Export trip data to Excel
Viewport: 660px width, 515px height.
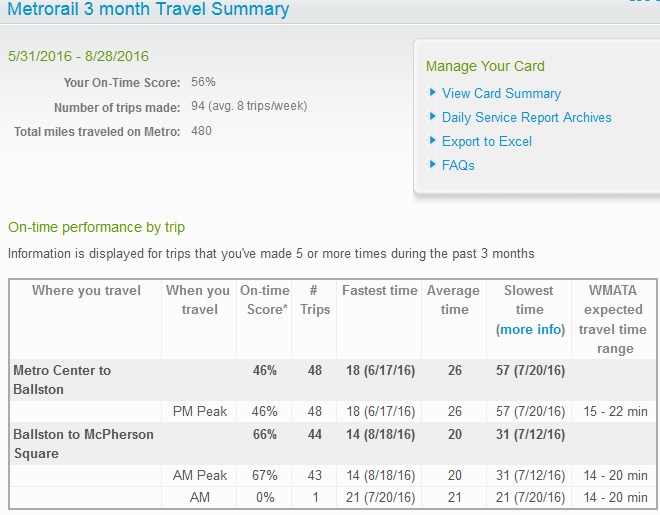(486, 141)
